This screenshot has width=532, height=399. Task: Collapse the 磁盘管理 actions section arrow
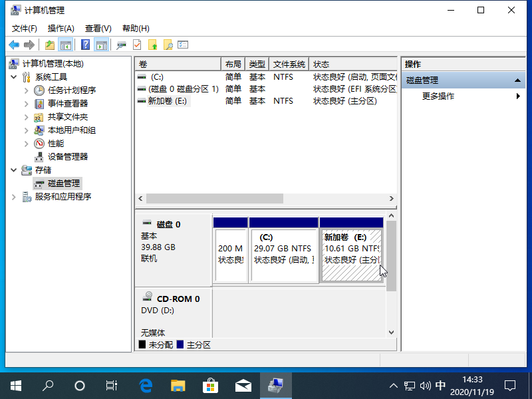coord(517,80)
